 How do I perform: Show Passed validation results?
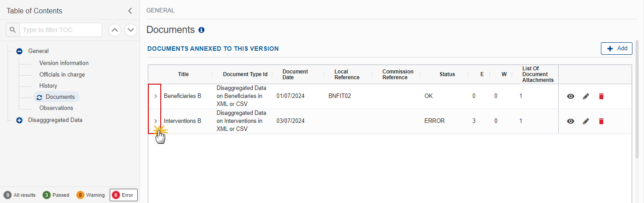tap(56, 195)
